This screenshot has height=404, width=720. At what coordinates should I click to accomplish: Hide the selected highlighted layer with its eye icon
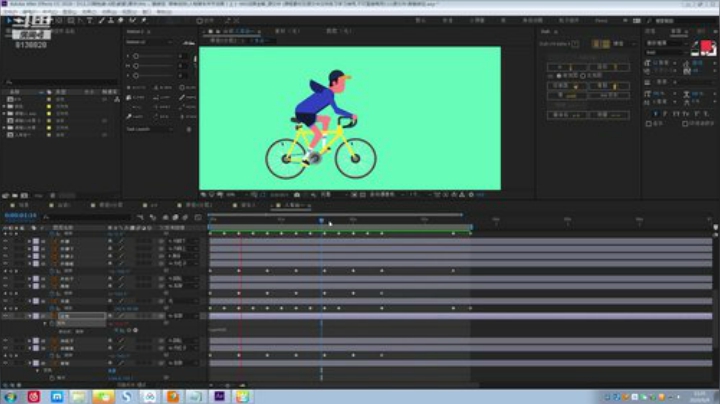pyautogui.click(x=6, y=316)
